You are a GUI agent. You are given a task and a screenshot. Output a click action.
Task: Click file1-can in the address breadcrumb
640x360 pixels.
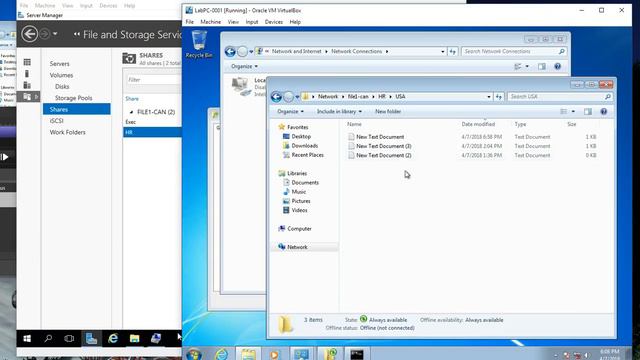(x=358, y=97)
